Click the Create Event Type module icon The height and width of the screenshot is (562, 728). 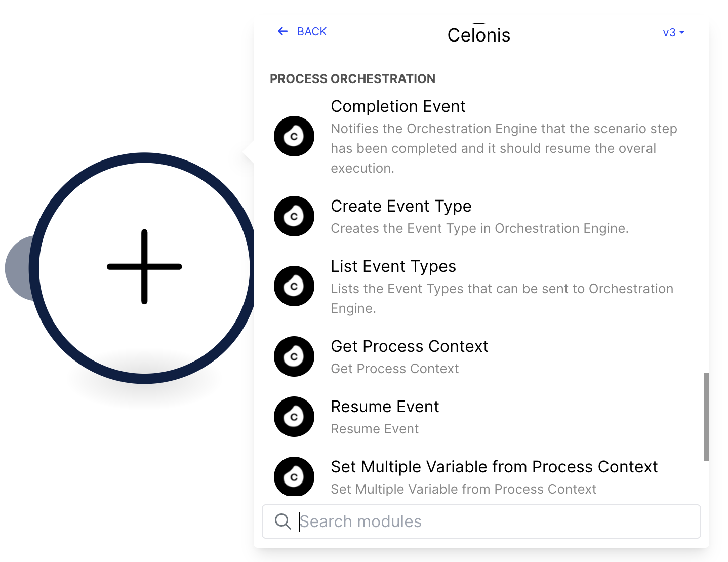point(294,216)
